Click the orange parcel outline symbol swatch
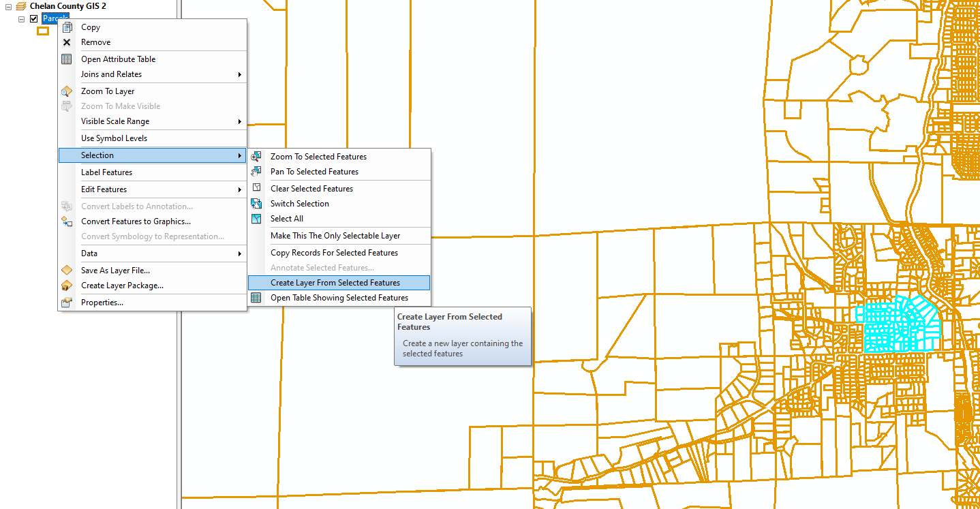The image size is (980, 509). click(x=42, y=30)
